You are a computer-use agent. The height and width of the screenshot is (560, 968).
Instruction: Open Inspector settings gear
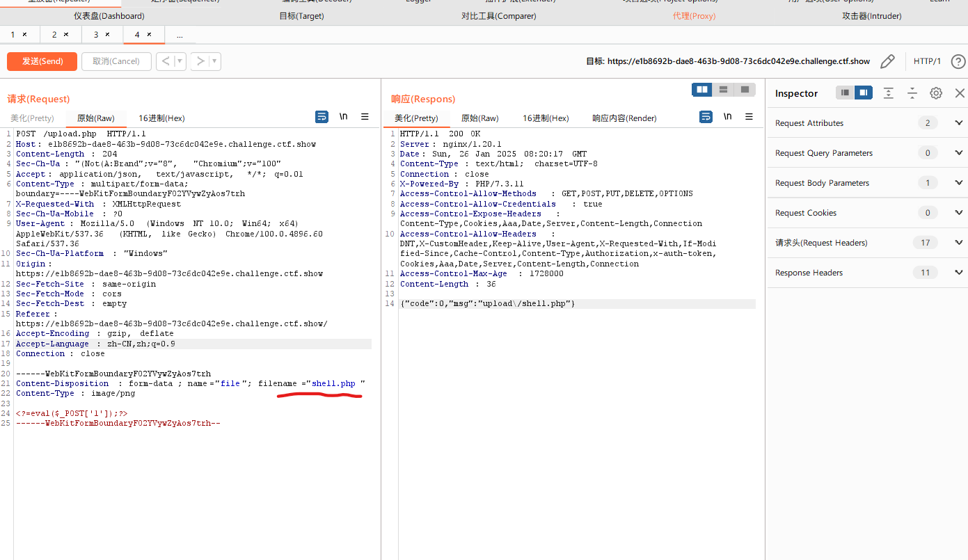936,93
